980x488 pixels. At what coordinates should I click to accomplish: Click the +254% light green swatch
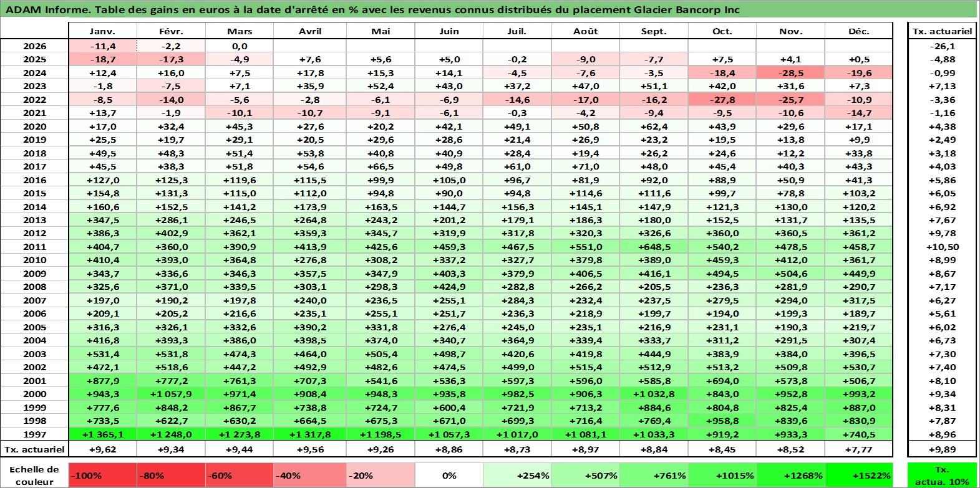pyautogui.click(x=517, y=475)
